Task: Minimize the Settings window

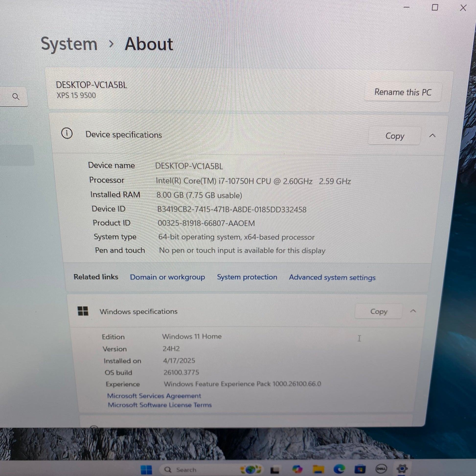Action: coord(406,7)
